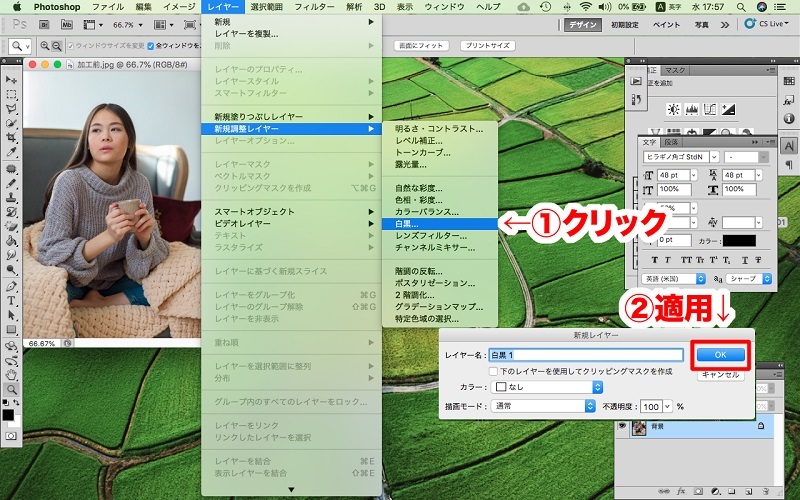Screen dimensions: 800x500
Task: Select the Quick Selection tool
Action: pos(11,123)
